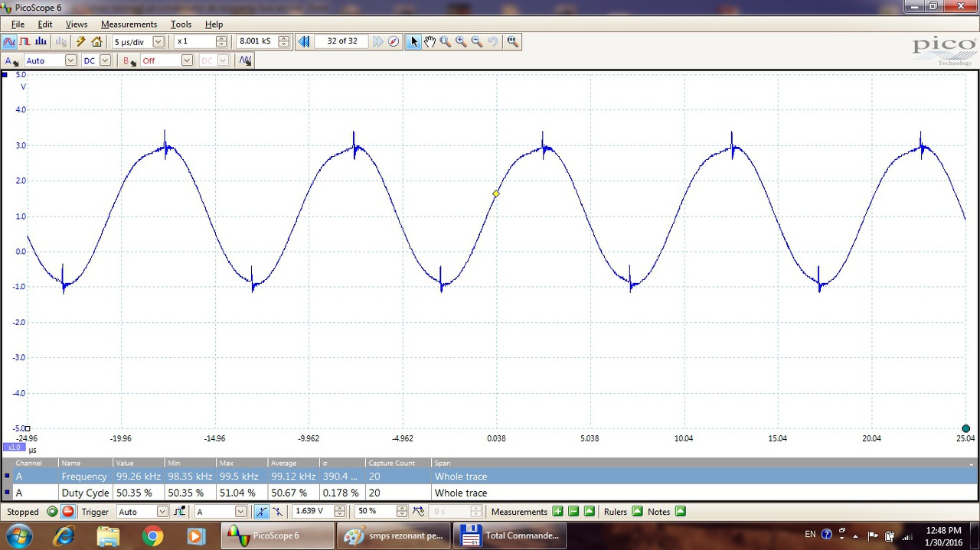This screenshot has width=980, height=550.
Task: Toggle the Notes panel
Action: [681, 512]
